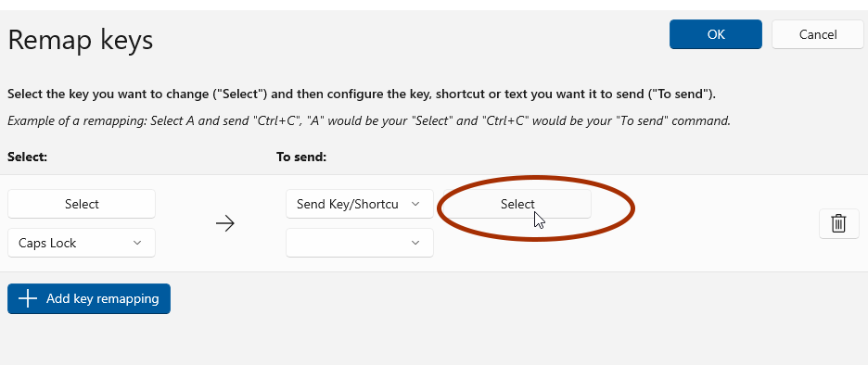Click the italic example remapping text
This screenshot has height=365, width=868.
pos(369,120)
